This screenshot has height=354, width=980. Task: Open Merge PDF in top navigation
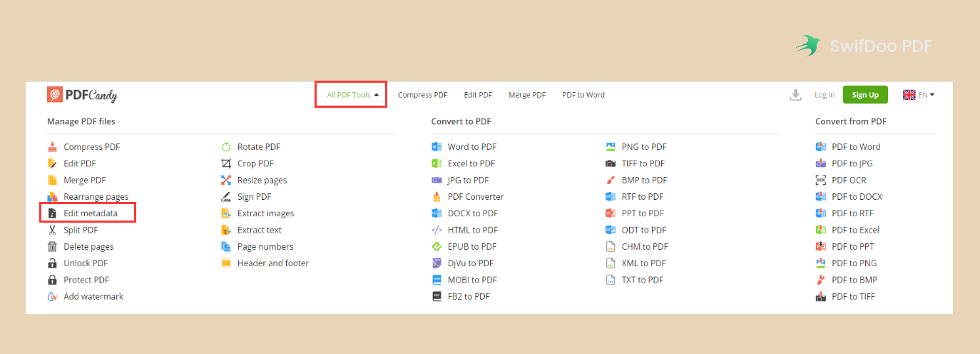click(527, 95)
